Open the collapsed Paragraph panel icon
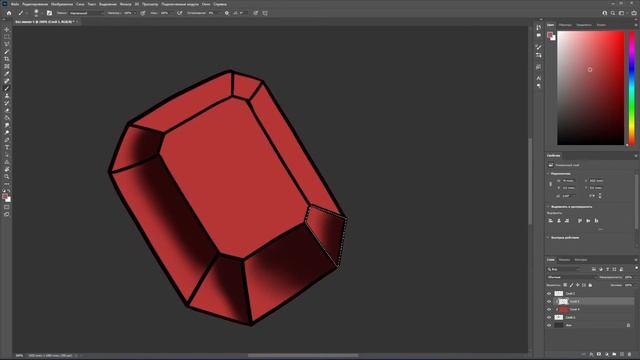Viewport: 640px width, 360px height. [539, 86]
